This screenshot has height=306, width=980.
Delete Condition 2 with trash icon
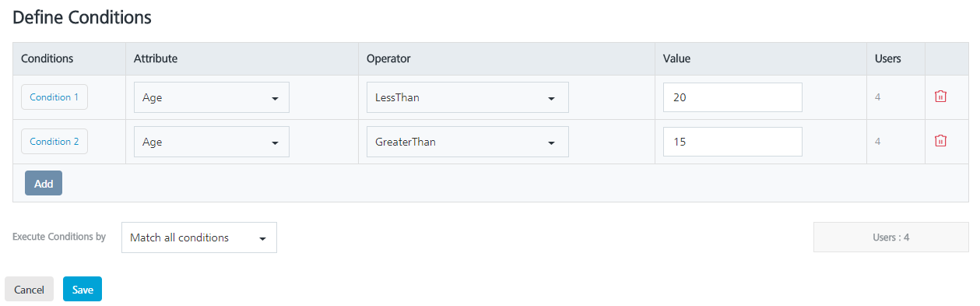click(x=940, y=141)
